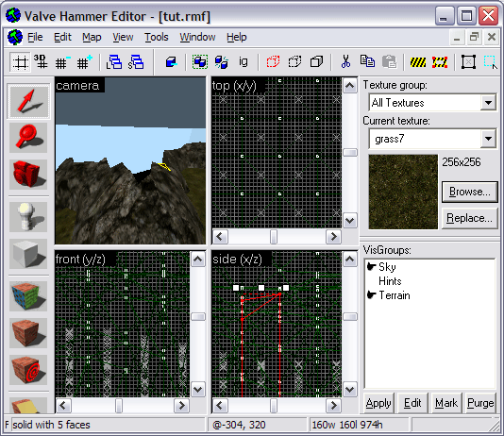The width and height of the screenshot is (504, 436).
Task: Click the paste clipboard icon
Action: click(389, 61)
